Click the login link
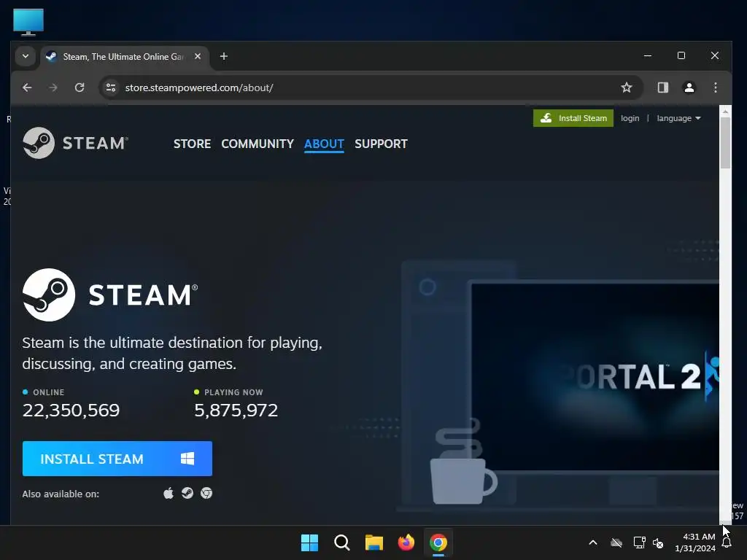 point(630,118)
